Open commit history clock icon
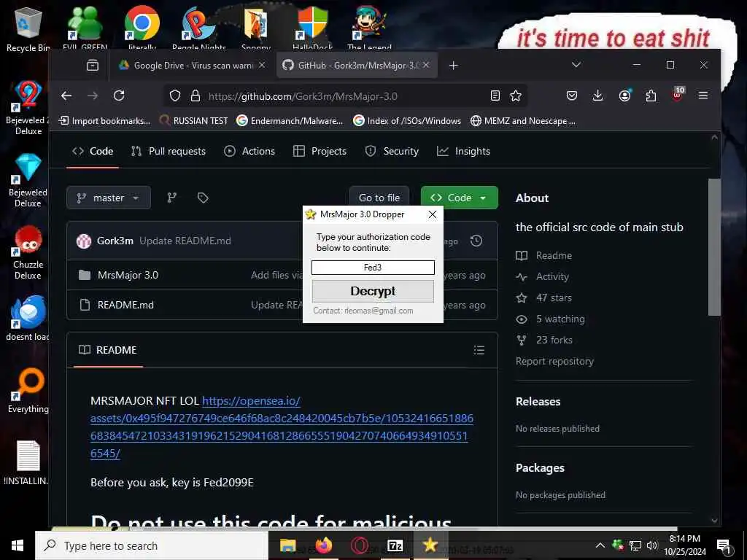747x560 pixels. tap(476, 241)
